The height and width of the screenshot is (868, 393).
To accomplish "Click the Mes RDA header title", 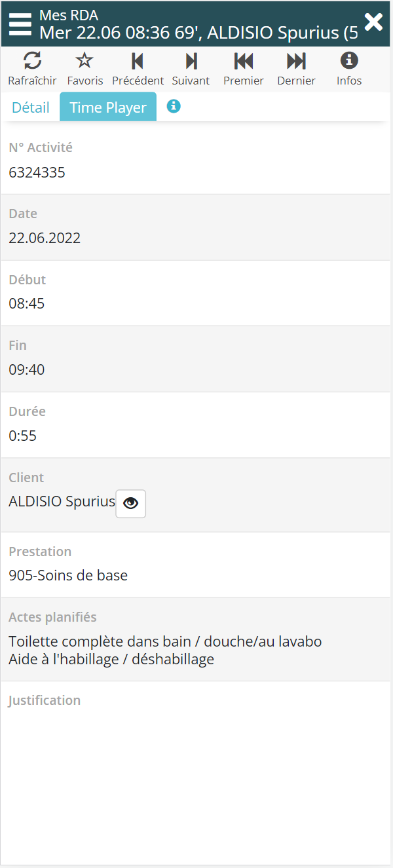I will click(x=69, y=15).
